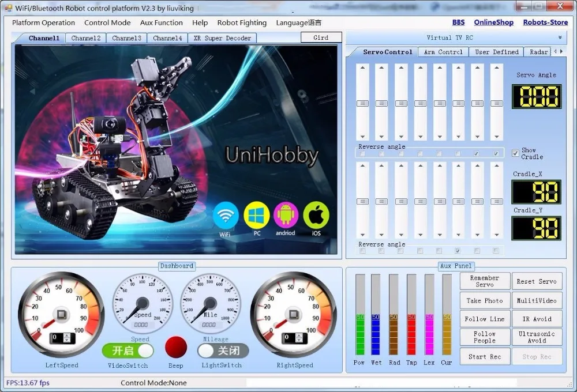Click down arrow of first upper servo slider

362,137
